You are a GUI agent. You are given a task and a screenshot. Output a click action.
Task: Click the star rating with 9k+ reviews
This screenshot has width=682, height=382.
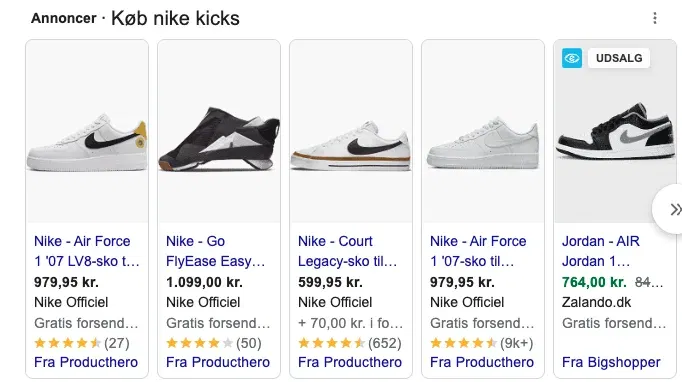point(481,343)
